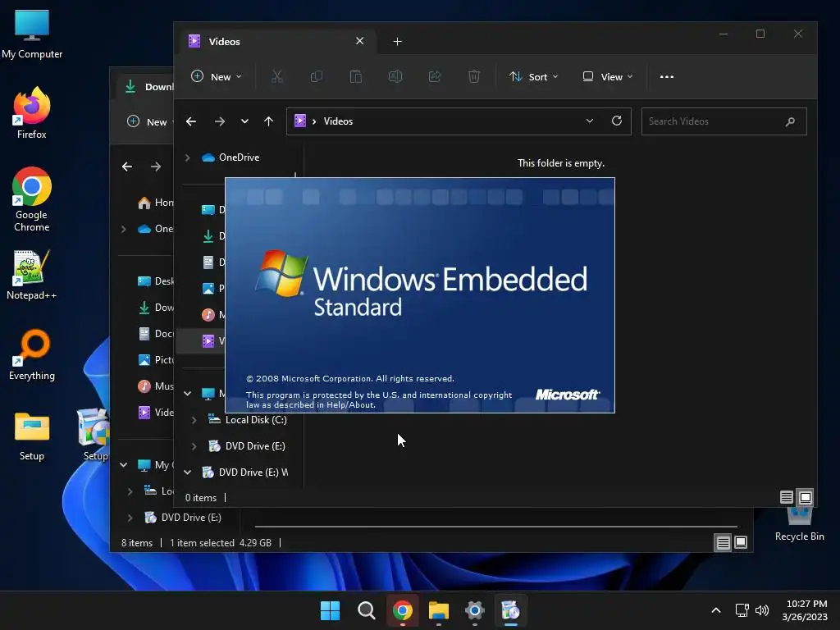This screenshot has height=630, width=840.
Task: Go forward in the Videos window
Action: [x=220, y=121]
